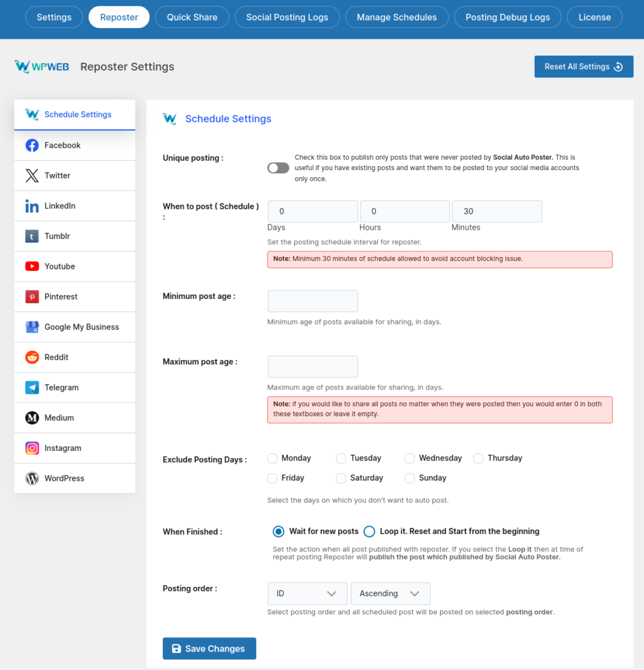Viewport: 644px width, 670px height.
Task: Check the Monday exclude day box
Action: 272,459
